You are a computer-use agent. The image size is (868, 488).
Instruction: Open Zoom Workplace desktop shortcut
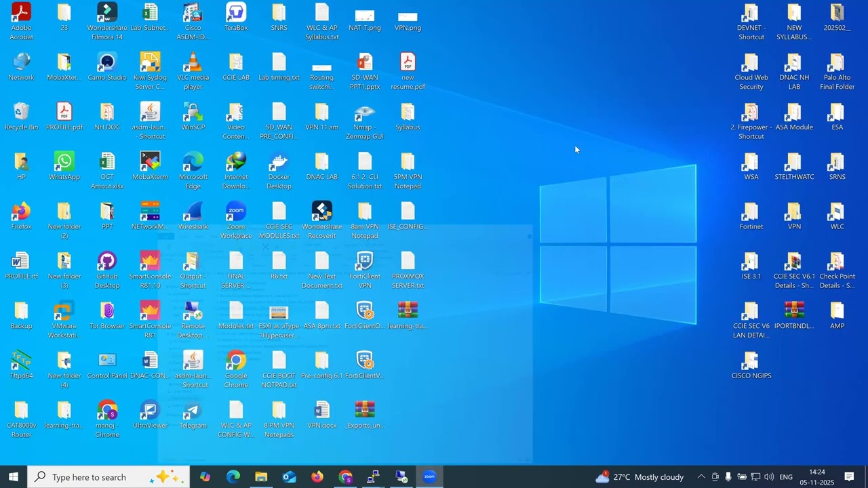(236, 220)
